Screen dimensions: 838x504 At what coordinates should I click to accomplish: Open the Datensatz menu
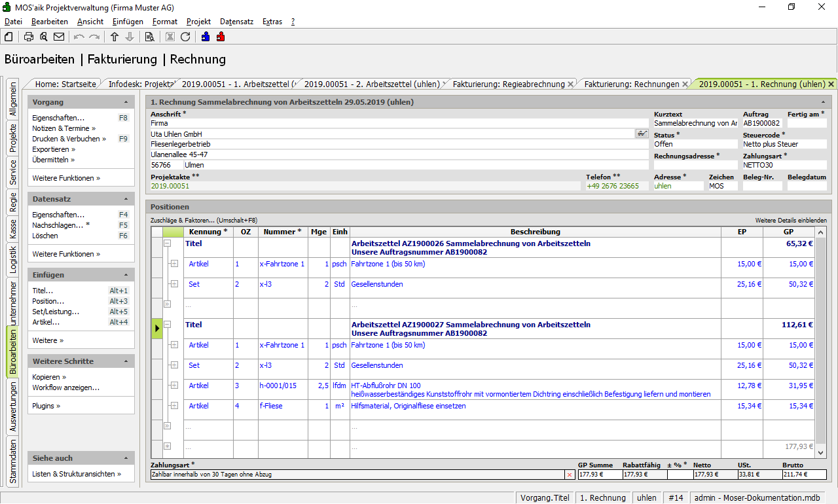(236, 22)
